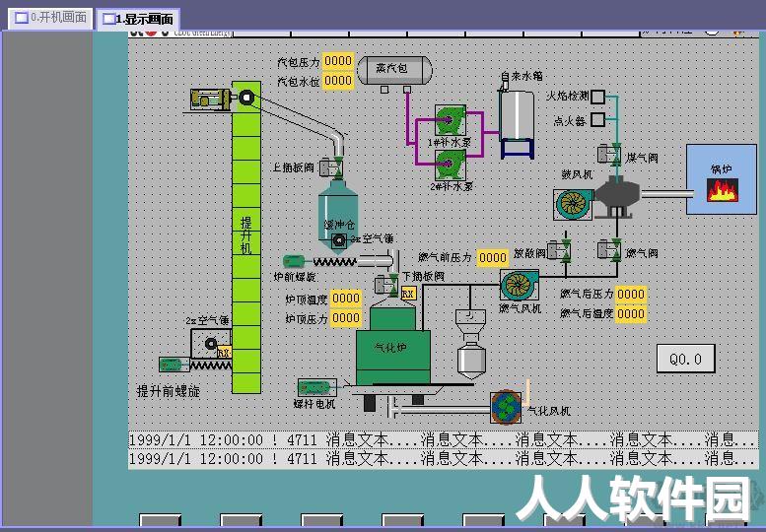Image resolution: width=766 pixels, height=532 pixels.
Task: Click the 燃气风机 fan icon
Action: click(520, 285)
